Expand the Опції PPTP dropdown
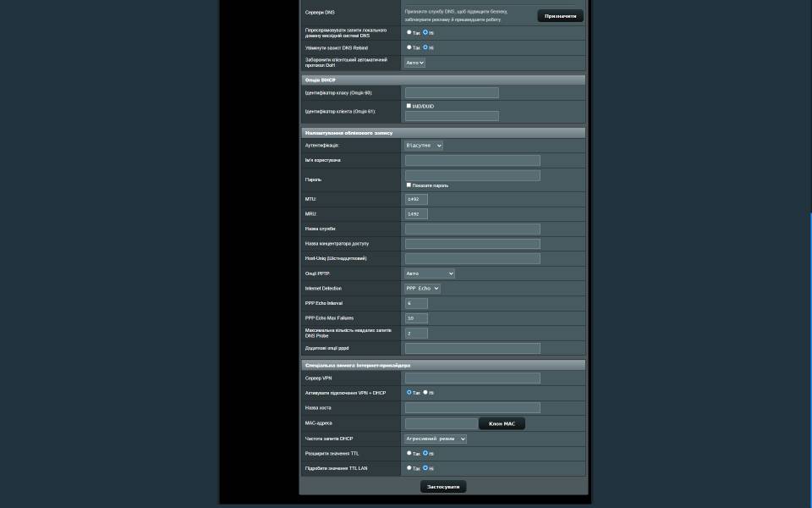Screen dimensions: 812x508 point(430,273)
